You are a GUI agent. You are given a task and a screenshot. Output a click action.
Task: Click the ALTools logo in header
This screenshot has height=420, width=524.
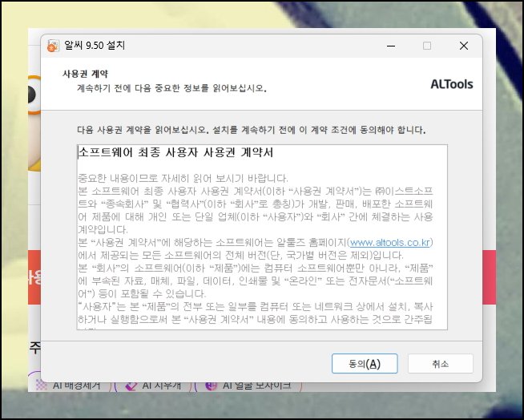coord(452,84)
